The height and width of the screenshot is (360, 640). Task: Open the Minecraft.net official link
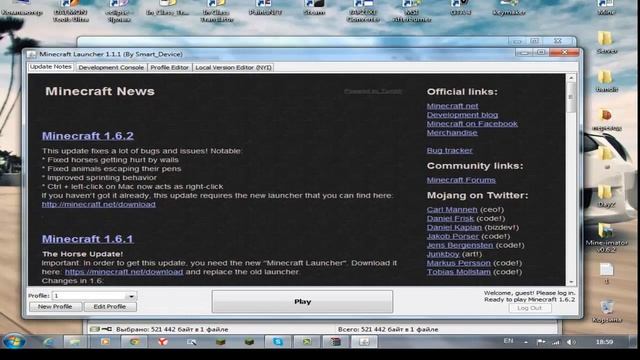pyautogui.click(x=452, y=106)
